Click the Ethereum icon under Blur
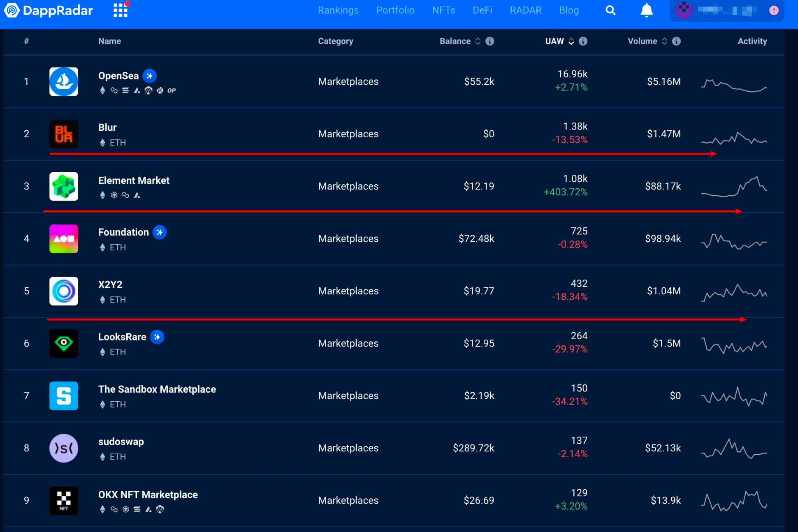Image resolution: width=798 pixels, height=532 pixels. pyautogui.click(x=102, y=143)
